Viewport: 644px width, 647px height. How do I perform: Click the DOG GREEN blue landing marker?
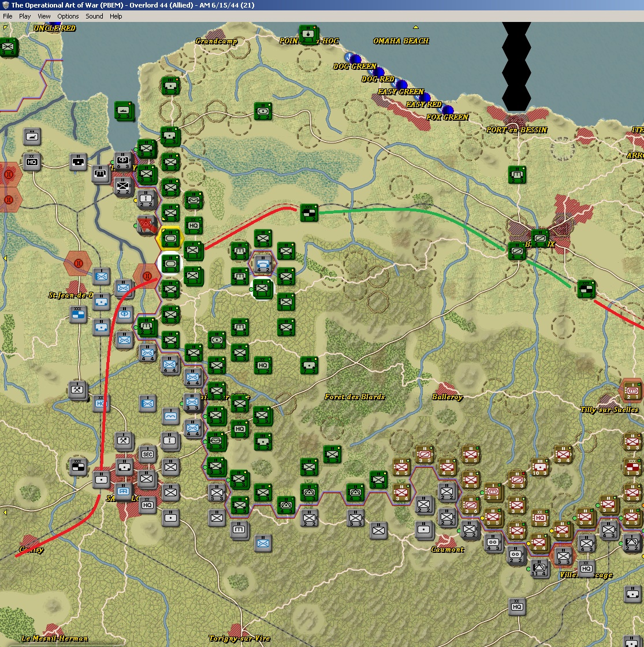(x=355, y=58)
